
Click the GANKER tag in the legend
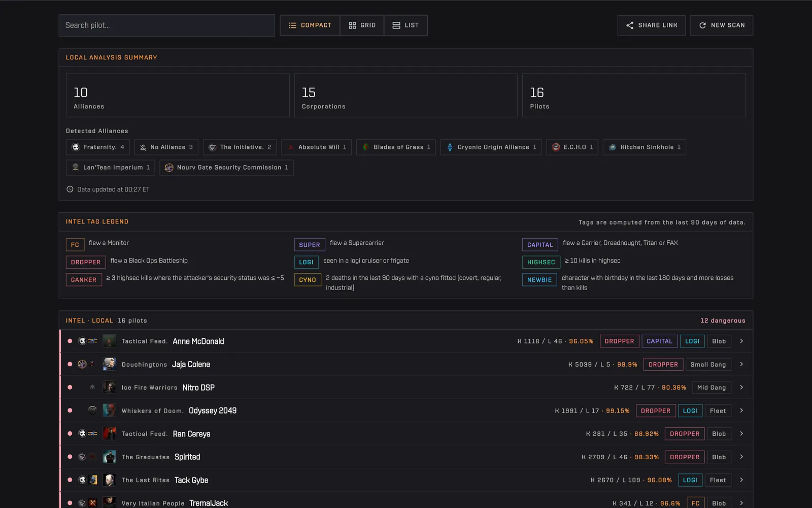tap(84, 280)
